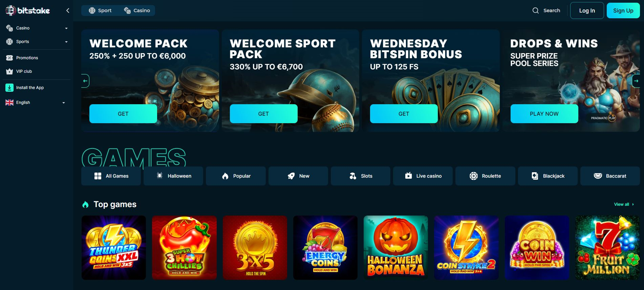Click GET on Welcome Pack banner
Viewport: 644px width, 290px height.
123,114
